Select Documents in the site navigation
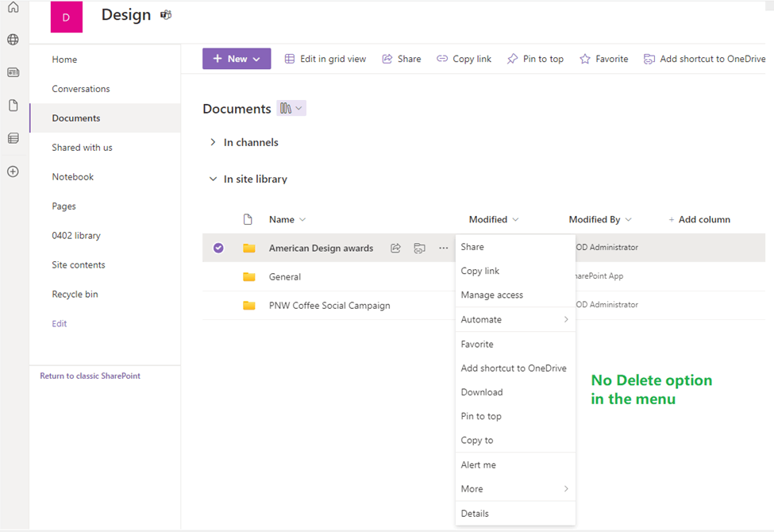774x532 pixels. [x=76, y=118]
